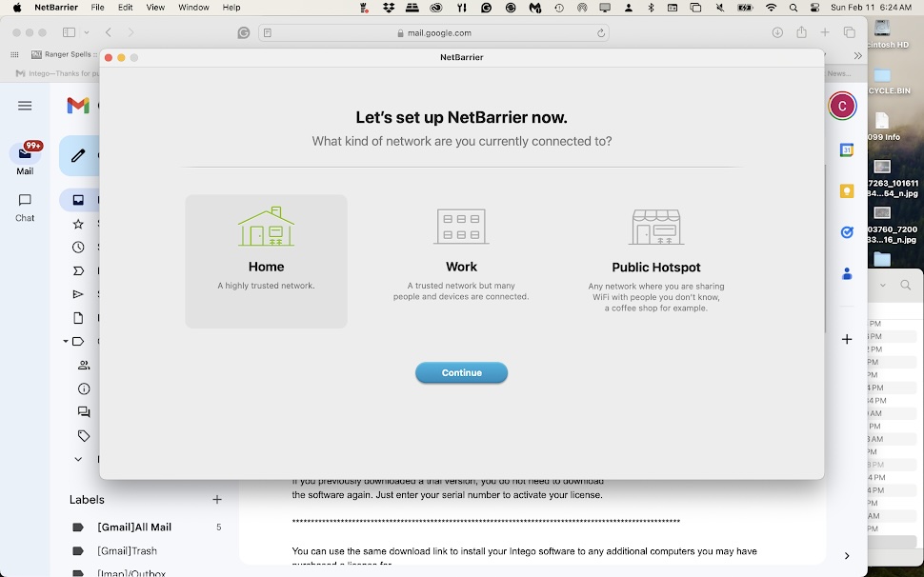
Task: Open Google Tasks from the side panel
Action: (x=847, y=231)
